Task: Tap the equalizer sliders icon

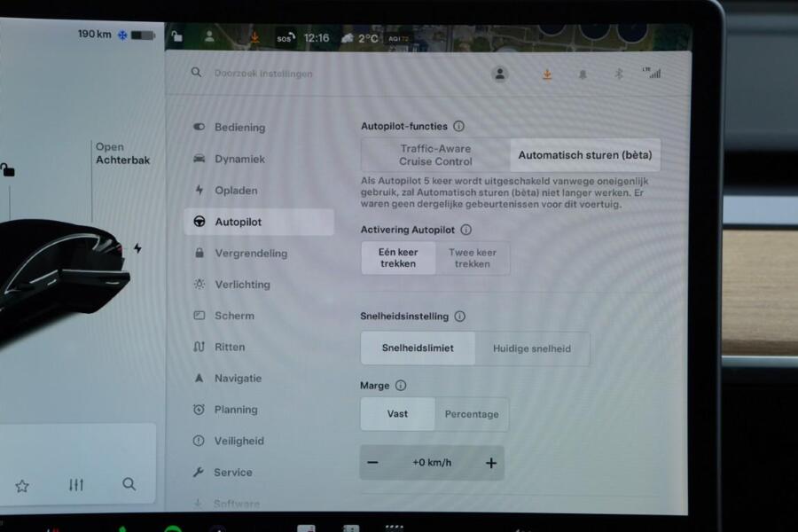Action: (x=76, y=485)
